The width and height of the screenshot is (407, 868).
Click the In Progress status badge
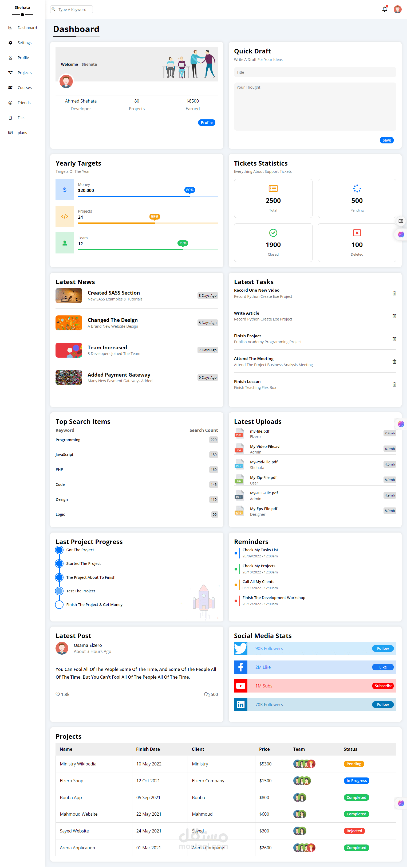(357, 781)
